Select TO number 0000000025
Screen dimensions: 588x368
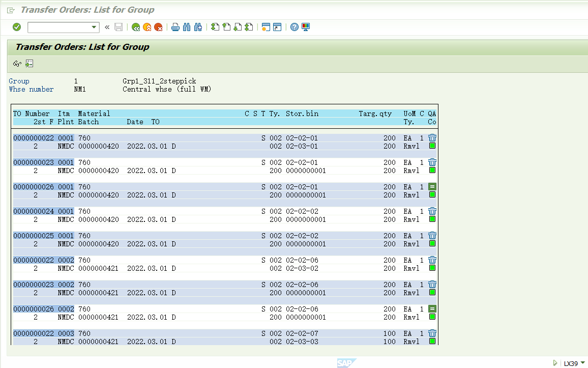point(34,236)
